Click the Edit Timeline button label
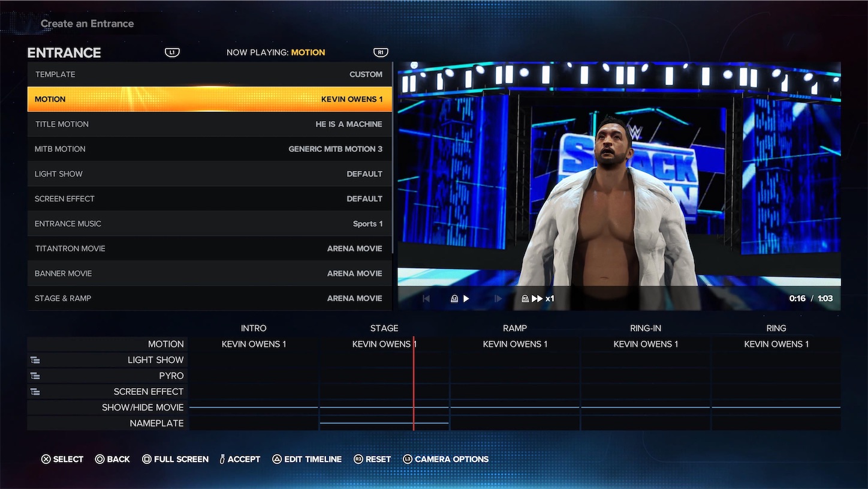Viewport: 868px width, 489px height. point(313,459)
